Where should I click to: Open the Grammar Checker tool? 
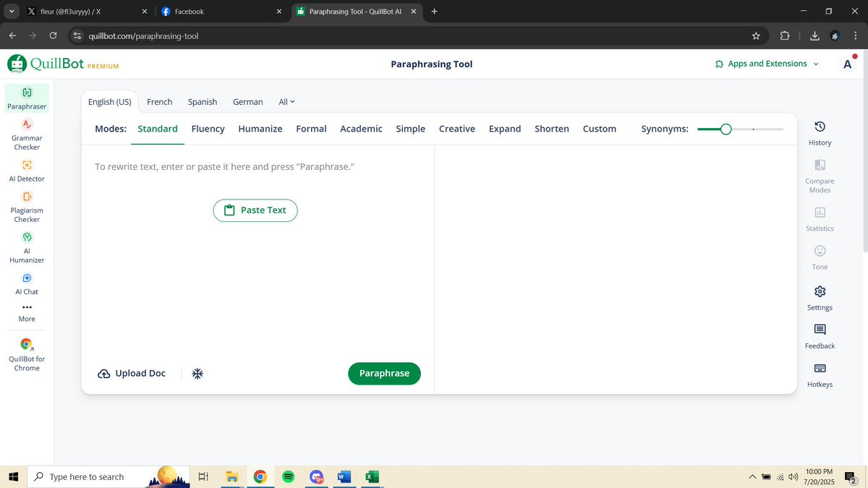coord(27,135)
